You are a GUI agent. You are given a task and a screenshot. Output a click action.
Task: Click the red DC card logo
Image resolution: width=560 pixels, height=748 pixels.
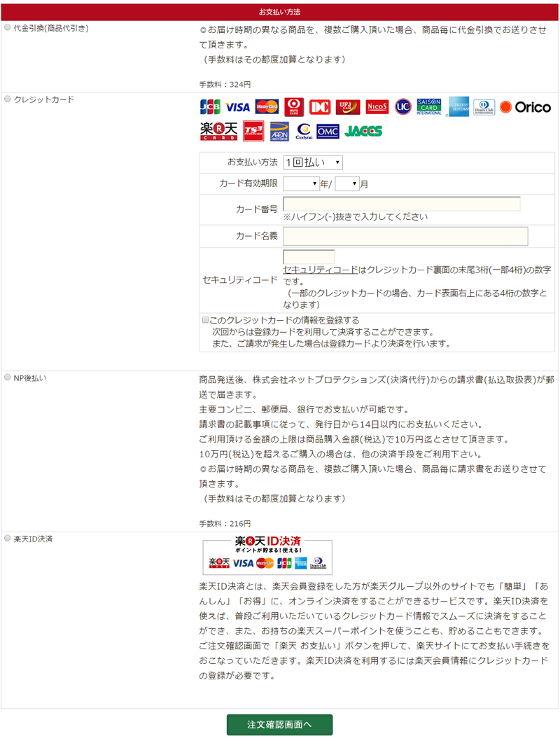click(320, 107)
